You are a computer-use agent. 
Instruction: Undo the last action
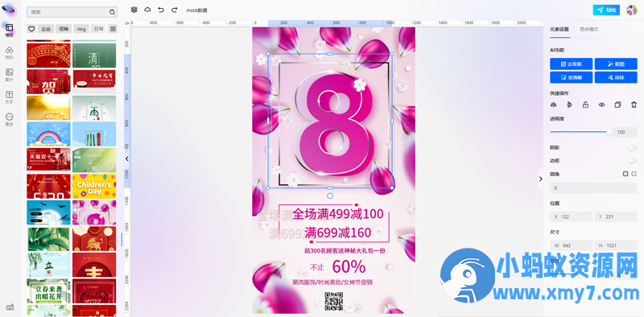pos(160,10)
